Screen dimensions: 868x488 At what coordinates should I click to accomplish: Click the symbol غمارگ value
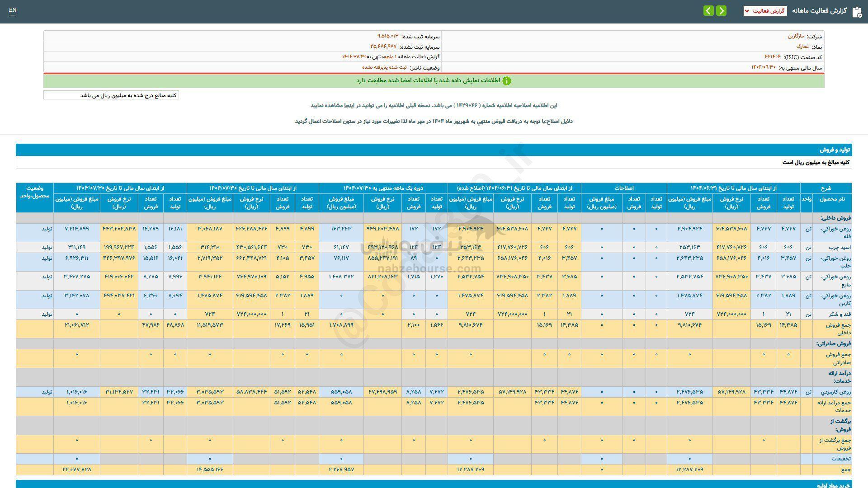pyautogui.click(x=802, y=47)
